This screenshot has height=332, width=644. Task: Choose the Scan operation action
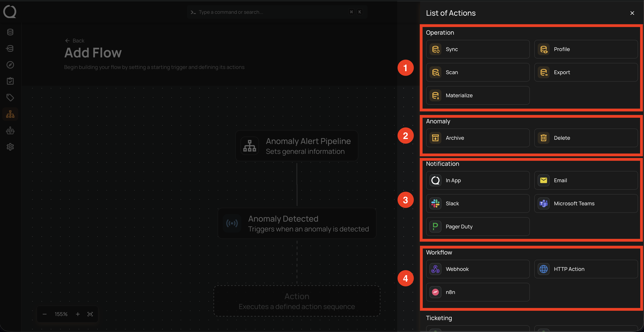(478, 72)
